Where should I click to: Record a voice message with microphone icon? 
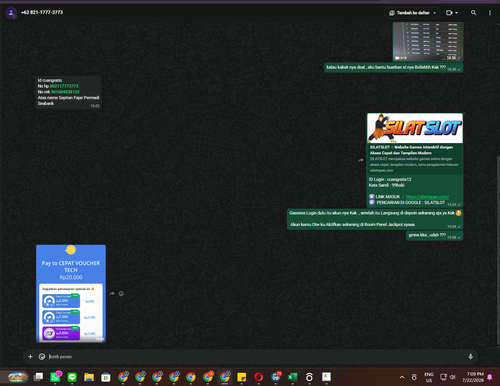471,357
